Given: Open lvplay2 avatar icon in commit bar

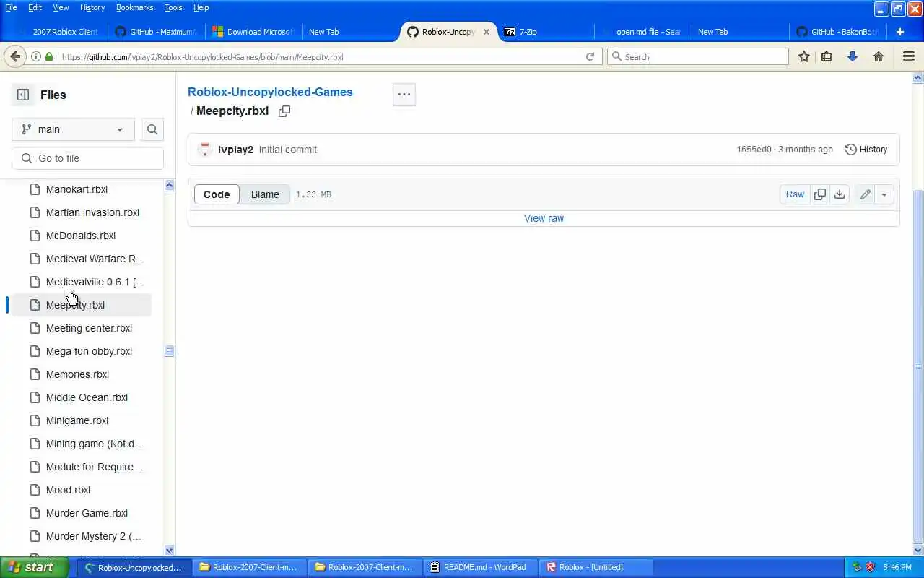Looking at the screenshot, I should pos(204,150).
